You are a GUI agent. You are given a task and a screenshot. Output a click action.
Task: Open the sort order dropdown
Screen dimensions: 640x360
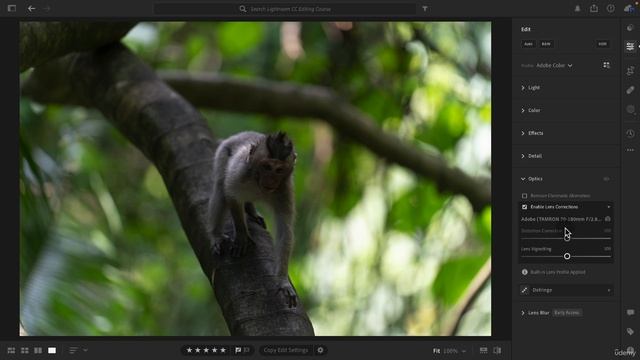coord(78,350)
